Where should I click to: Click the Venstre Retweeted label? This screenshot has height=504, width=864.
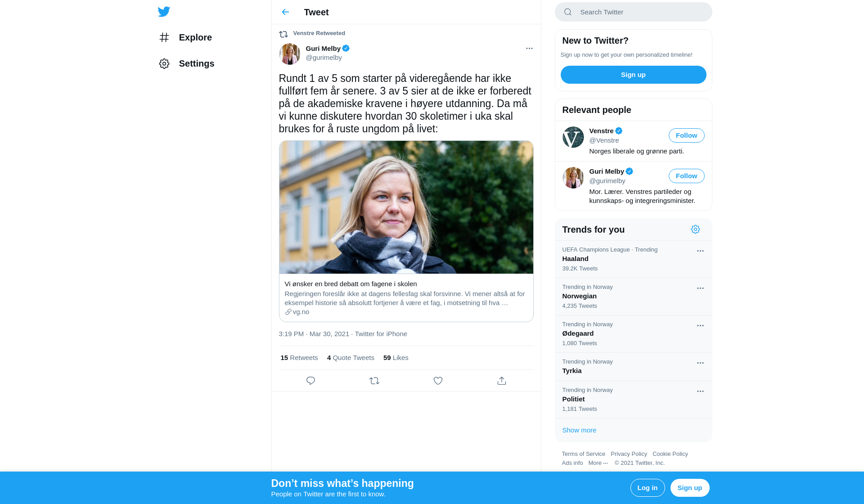pyautogui.click(x=319, y=33)
